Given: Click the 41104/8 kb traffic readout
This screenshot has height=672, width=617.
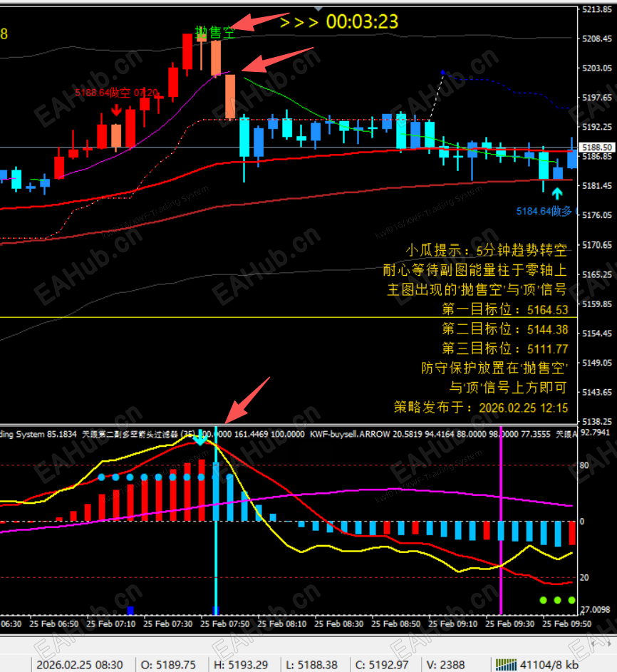Looking at the screenshot, I should (549, 665).
